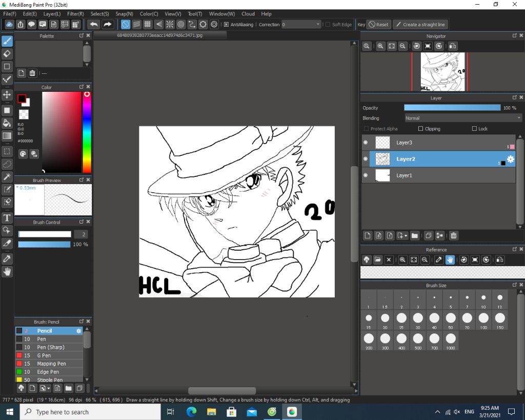Open the Blending mode dropdown
This screenshot has width=525, height=420.
tap(463, 118)
